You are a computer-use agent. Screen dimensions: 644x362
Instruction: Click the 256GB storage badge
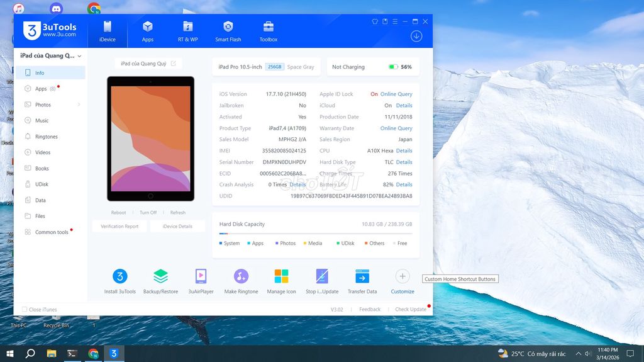click(x=275, y=67)
